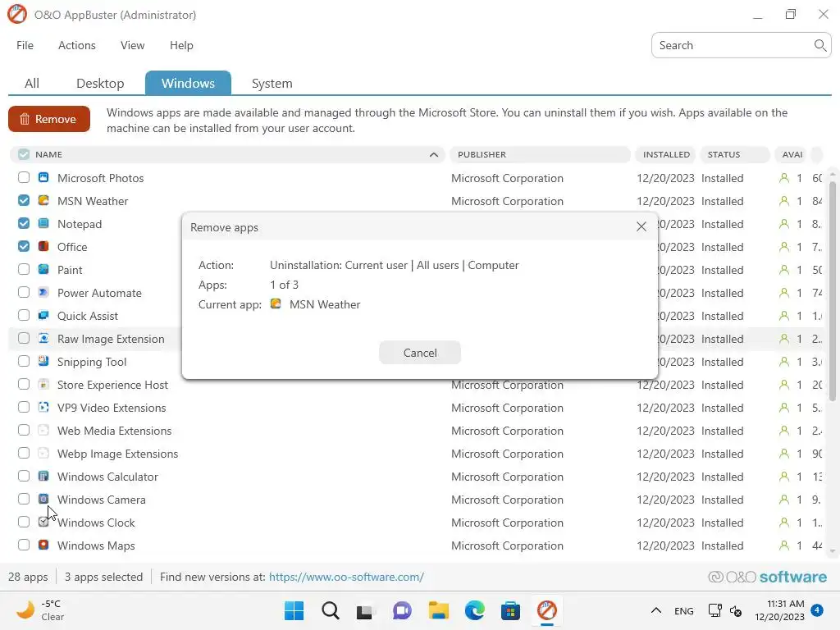
Task: Check the Power Automate checkbox
Action: pos(24,293)
